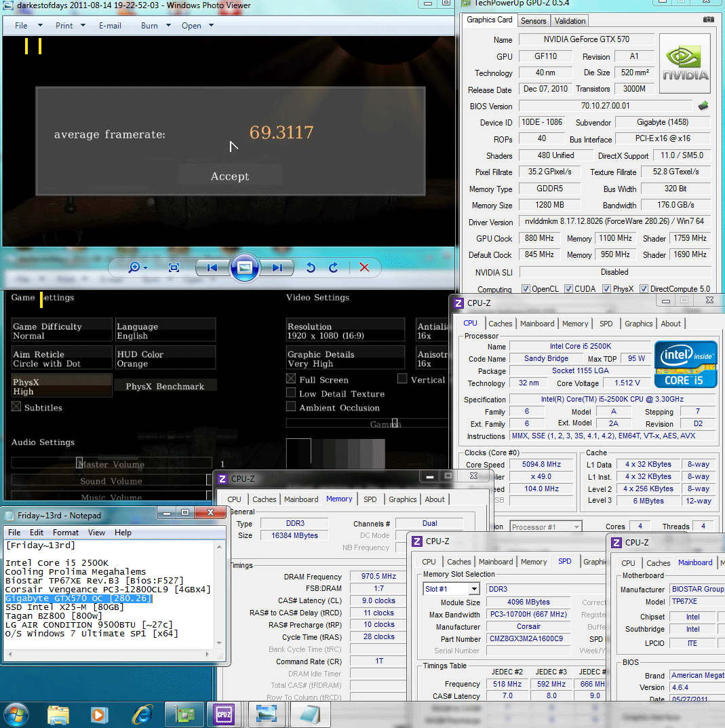
Task: Open Format menu in Notepad
Action: click(65, 533)
